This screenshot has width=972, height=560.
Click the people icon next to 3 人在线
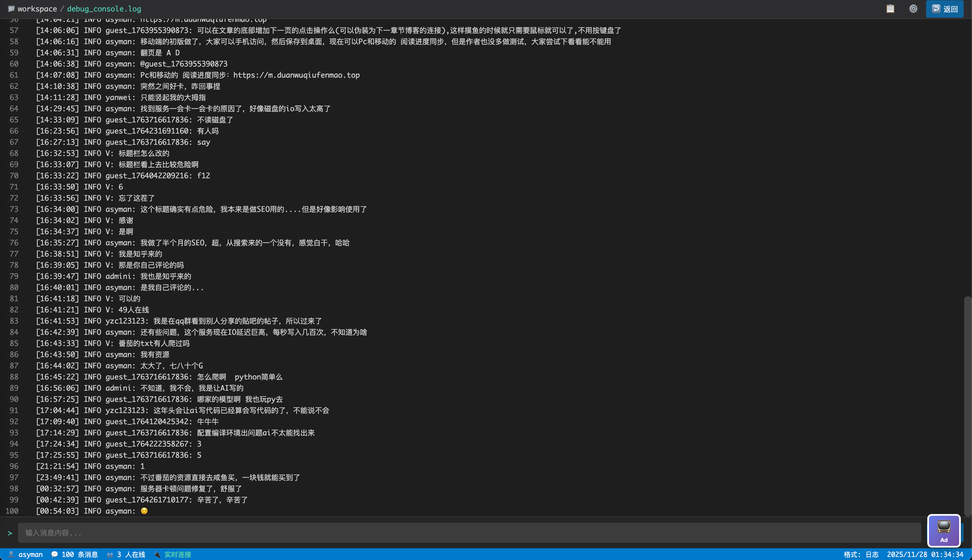click(110, 554)
